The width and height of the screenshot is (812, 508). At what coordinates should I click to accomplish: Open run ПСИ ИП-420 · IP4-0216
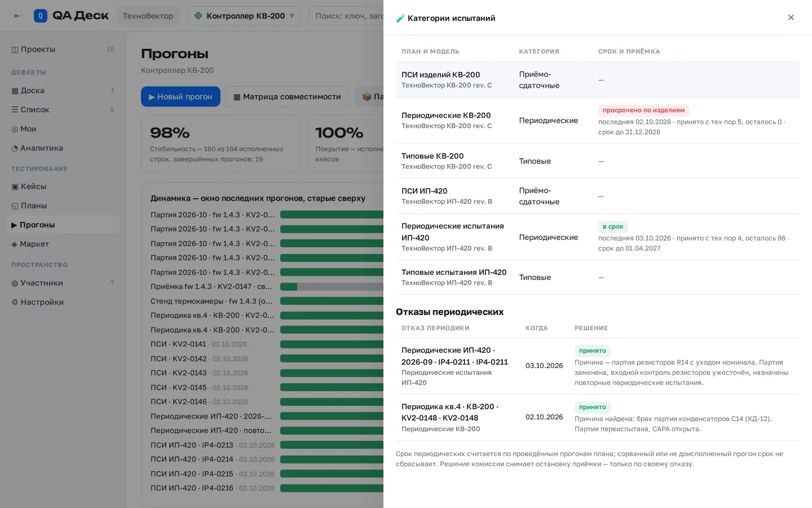tap(213, 488)
